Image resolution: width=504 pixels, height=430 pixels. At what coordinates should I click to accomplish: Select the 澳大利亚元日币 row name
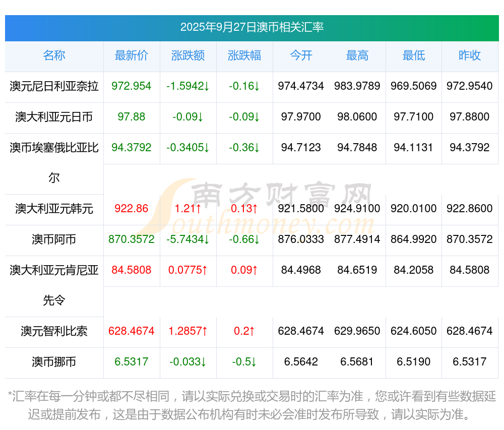click(54, 117)
